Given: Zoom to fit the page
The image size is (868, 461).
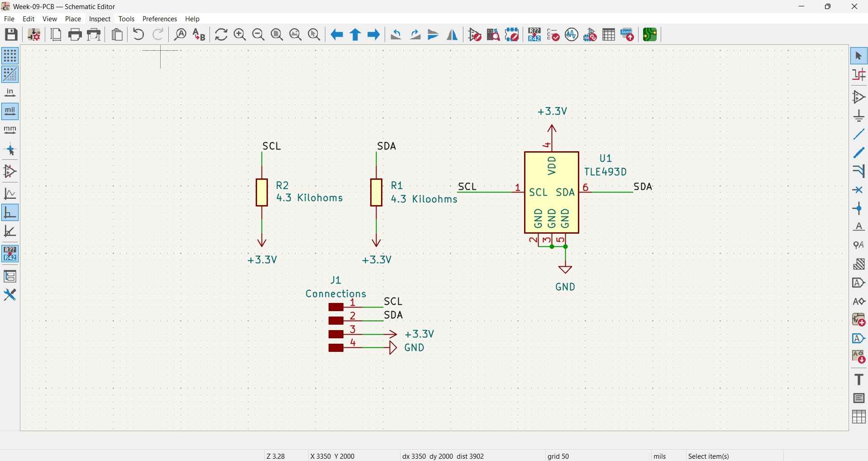Looking at the screenshot, I should pyautogui.click(x=277, y=34).
